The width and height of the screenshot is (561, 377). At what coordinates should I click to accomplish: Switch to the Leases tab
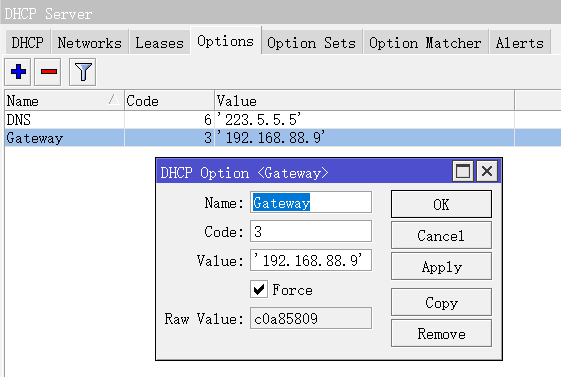coord(159,43)
